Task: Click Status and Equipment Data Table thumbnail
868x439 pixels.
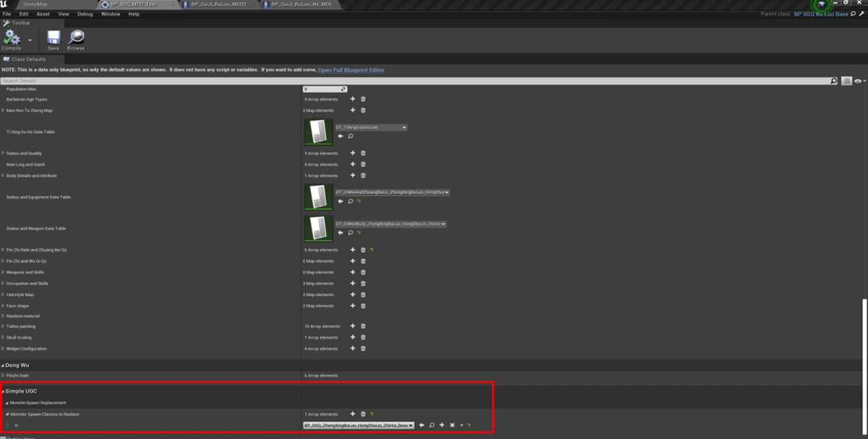Action: coord(318,197)
